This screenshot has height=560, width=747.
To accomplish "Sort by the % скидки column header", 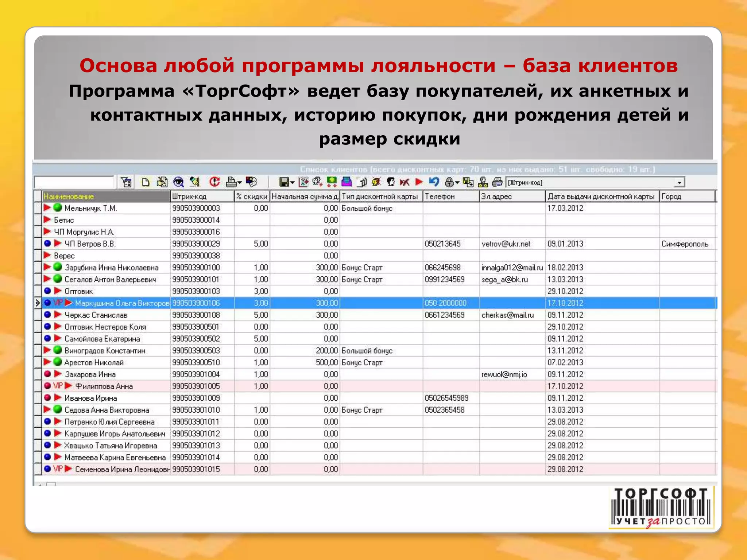I will click(252, 197).
